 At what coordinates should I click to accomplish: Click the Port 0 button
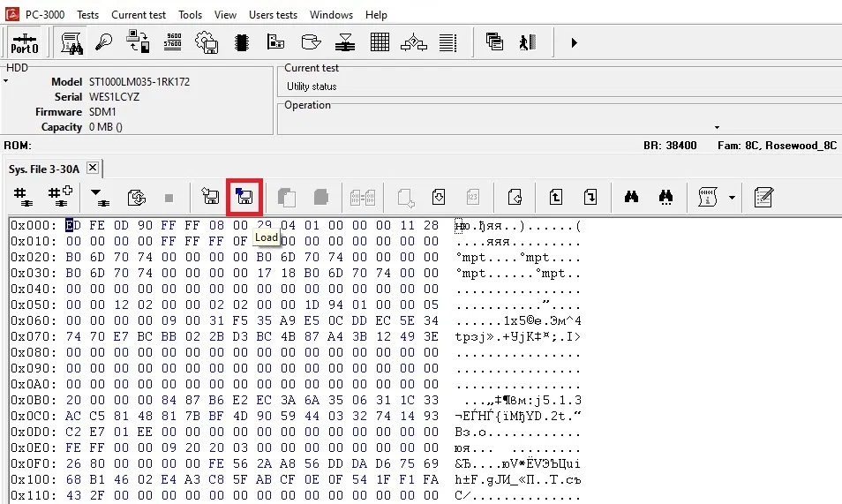(24, 42)
